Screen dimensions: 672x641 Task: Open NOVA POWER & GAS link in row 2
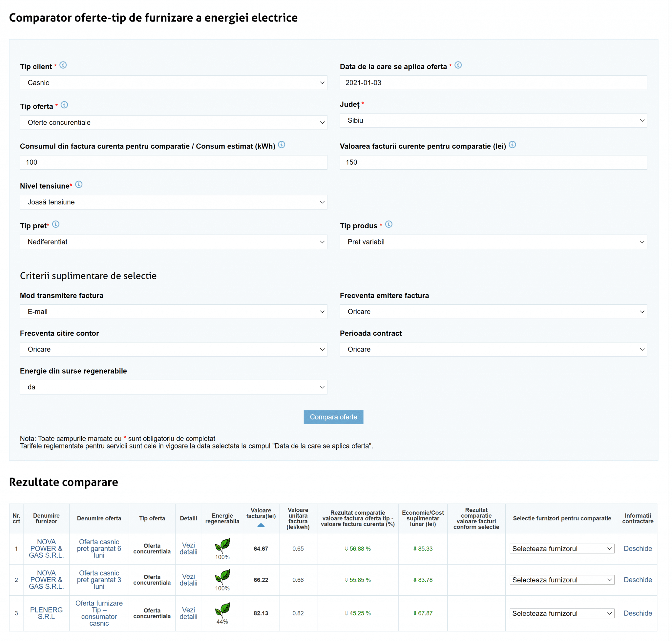pyautogui.click(x=46, y=580)
